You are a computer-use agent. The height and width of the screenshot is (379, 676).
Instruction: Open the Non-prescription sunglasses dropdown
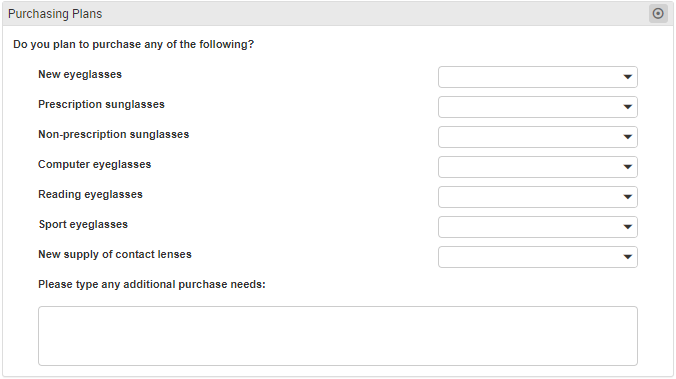pyautogui.click(x=538, y=137)
